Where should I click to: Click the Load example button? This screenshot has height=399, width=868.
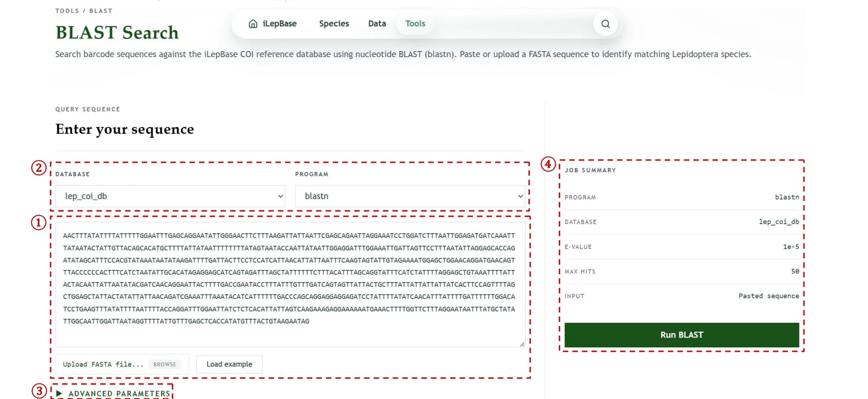pyautogui.click(x=229, y=364)
